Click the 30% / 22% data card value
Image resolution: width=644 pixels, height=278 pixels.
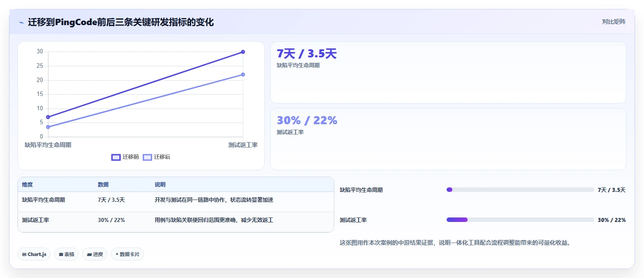tap(307, 120)
